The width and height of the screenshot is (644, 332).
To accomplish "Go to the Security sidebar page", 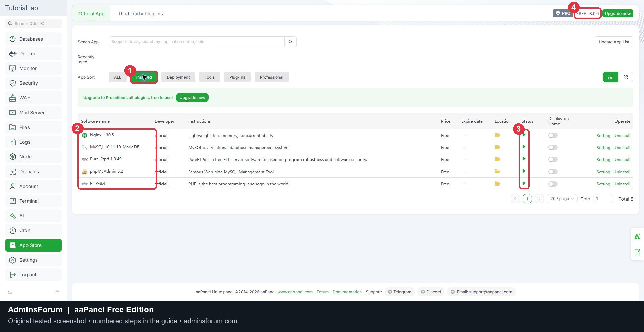I will click(x=34, y=83).
